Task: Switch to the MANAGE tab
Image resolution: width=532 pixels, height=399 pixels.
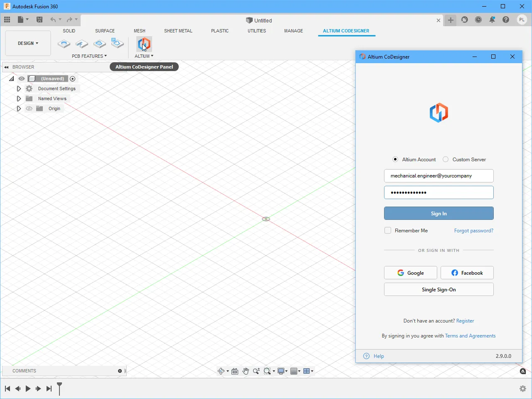Action: [x=293, y=31]
